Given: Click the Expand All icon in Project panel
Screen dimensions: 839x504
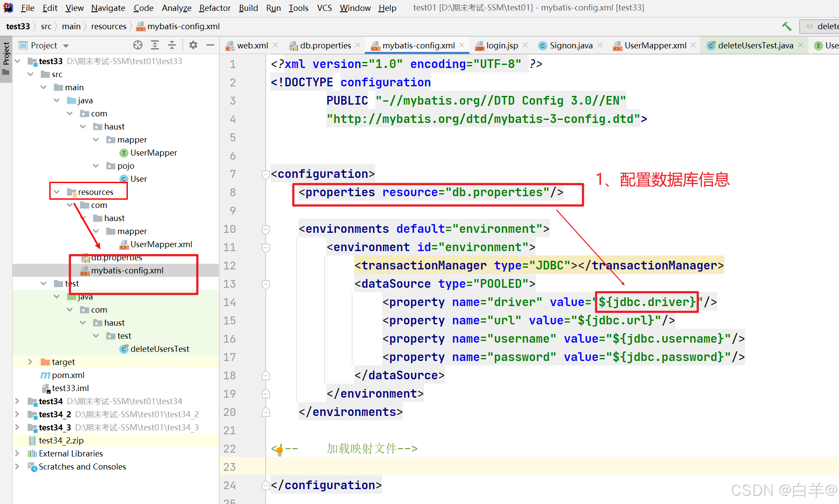Looking at the screenshot, I should tap(155, 45).
